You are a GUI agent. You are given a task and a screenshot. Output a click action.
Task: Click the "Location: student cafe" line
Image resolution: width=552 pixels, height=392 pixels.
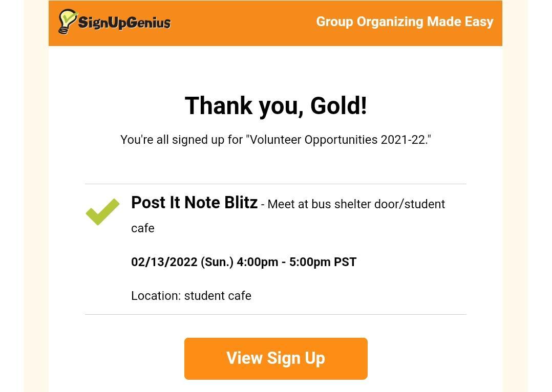[x=191, y=296]
